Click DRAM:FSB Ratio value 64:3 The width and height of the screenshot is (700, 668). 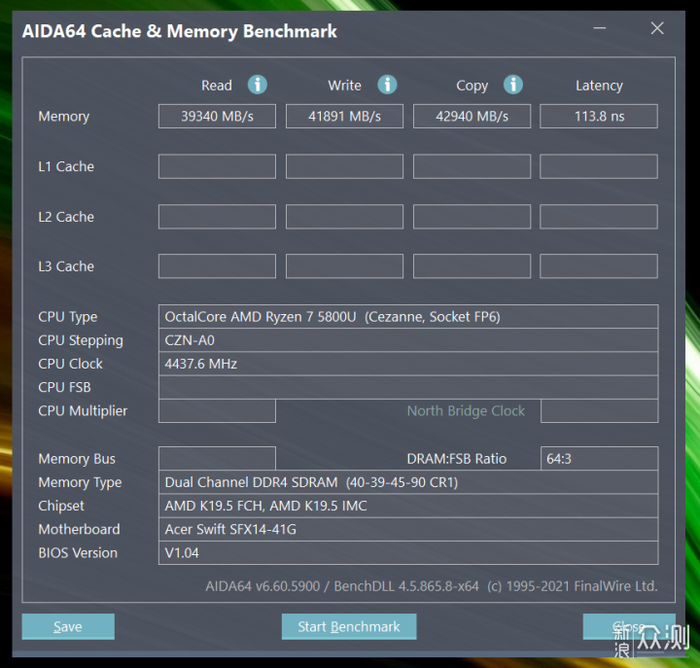pos(559,459)
